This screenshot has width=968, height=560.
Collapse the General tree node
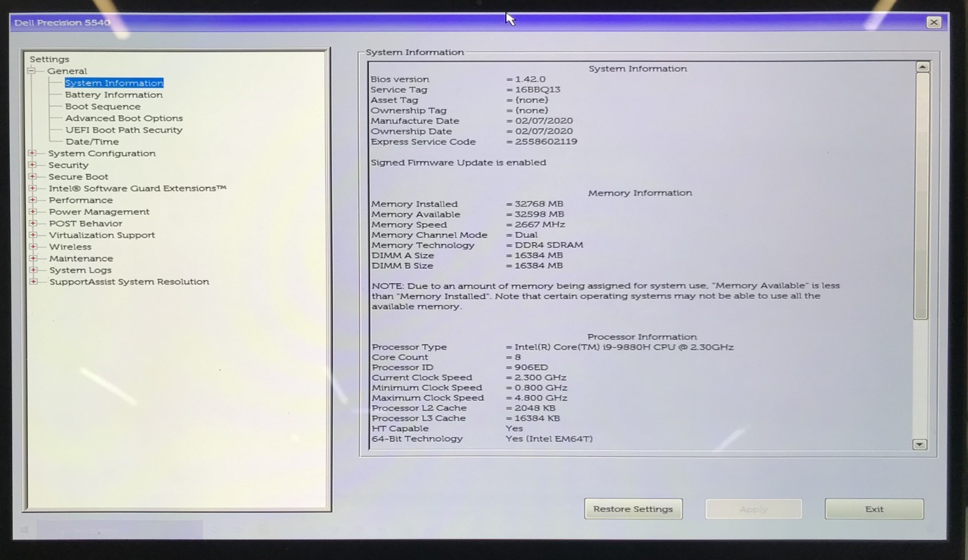tap(31, 71)
